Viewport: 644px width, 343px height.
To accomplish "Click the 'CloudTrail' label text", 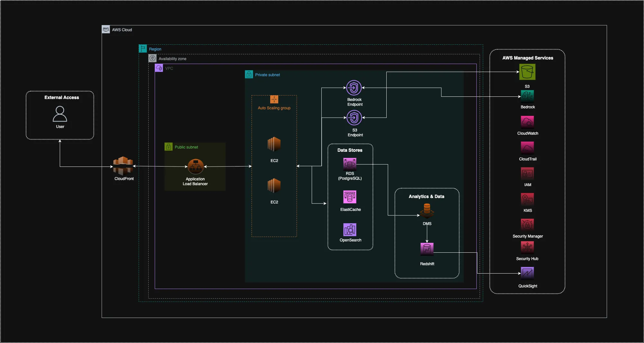I will [x=528, y=159].
